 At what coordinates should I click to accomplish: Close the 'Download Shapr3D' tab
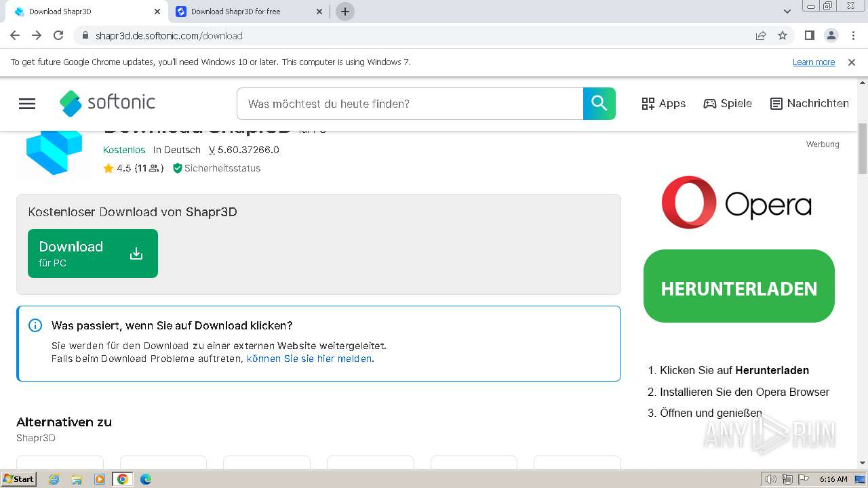pyautogui.click(x=157, y=12)
